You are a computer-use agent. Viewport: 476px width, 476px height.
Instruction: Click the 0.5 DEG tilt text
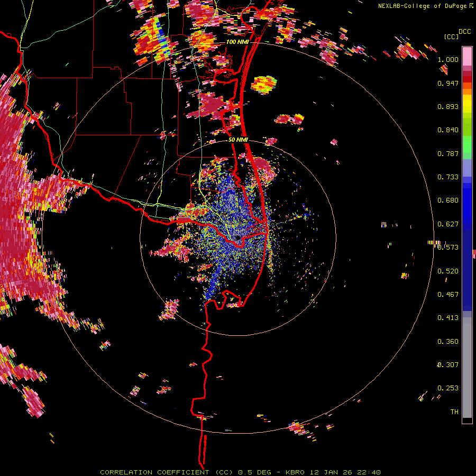pos(254,472)
